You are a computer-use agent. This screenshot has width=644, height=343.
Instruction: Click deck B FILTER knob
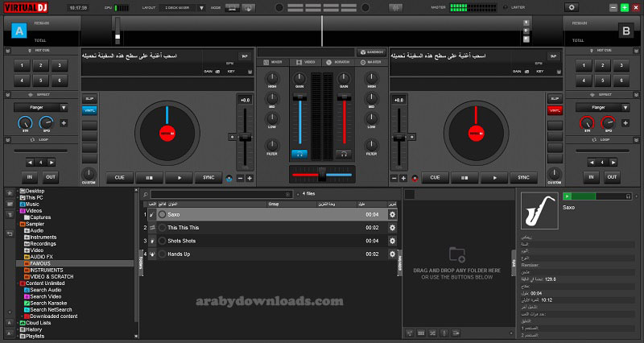click(x=371, y=145)
